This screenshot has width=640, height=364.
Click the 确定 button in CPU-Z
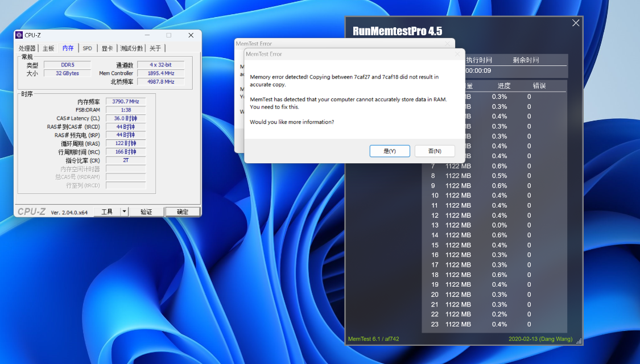(183, 212)
